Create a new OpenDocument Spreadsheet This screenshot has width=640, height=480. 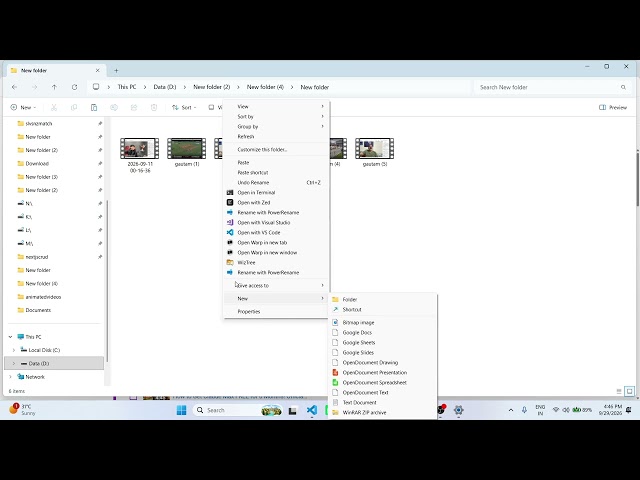coord(382,382)
